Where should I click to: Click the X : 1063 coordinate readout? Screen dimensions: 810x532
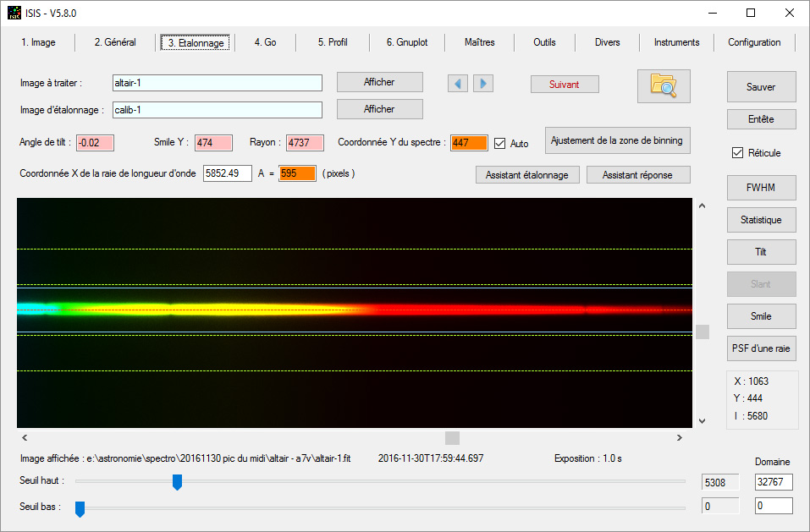click(751, 381)
